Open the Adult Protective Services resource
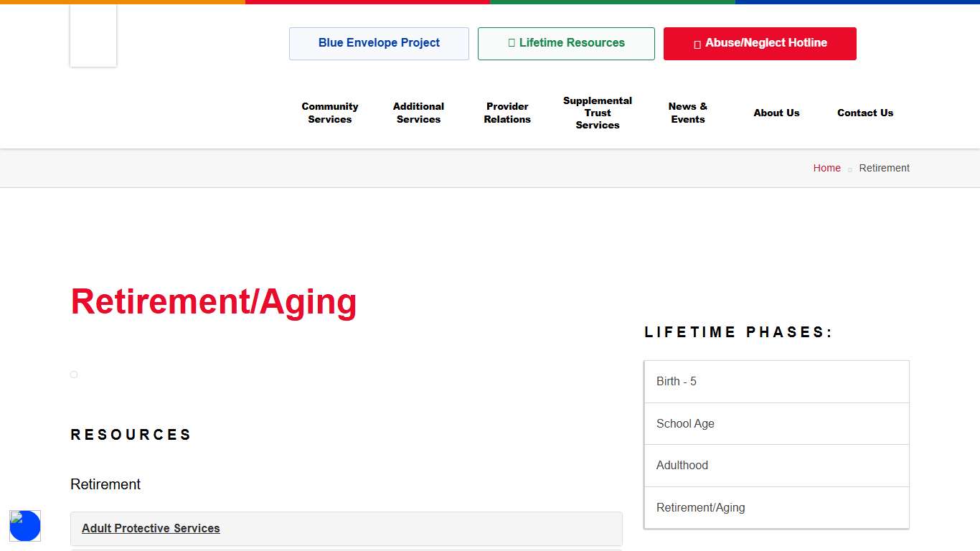This screenshot has height=551, width=980. tap(151, 528)
